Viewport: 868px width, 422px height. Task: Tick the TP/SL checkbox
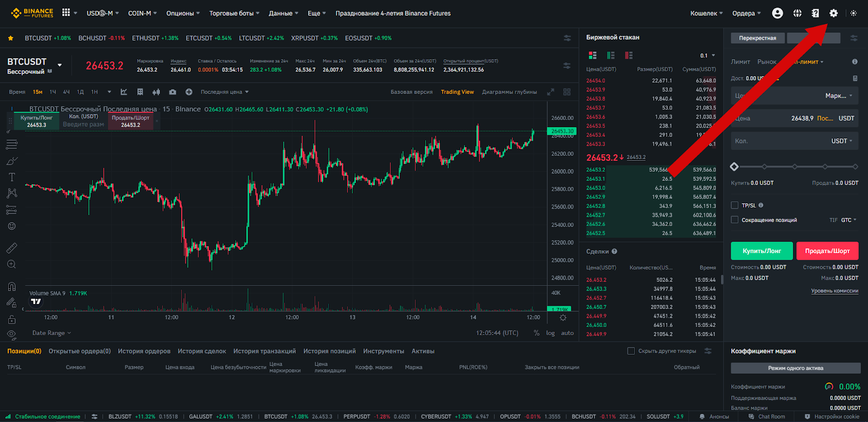(735, 205)
